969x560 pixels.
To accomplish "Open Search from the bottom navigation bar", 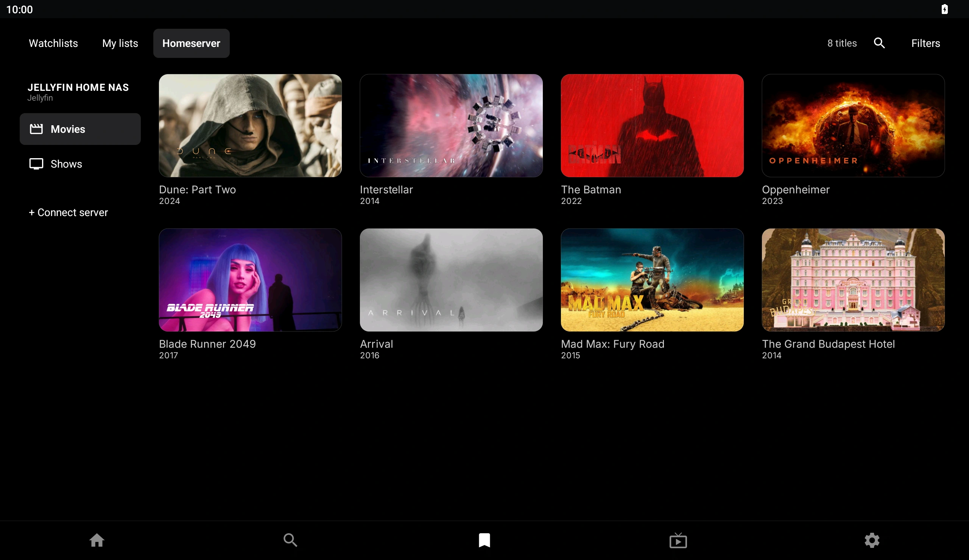I will (290, 540).
